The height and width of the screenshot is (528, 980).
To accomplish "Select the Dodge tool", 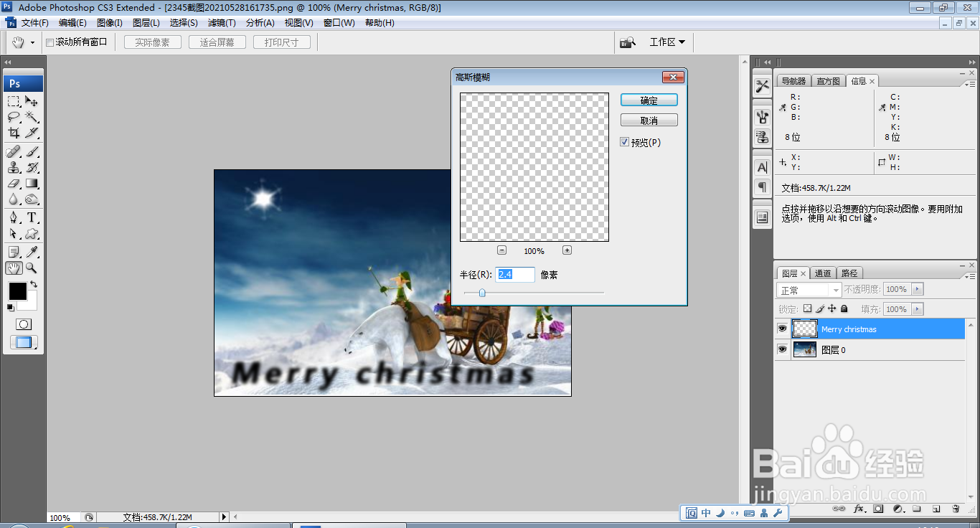I will [32, 199].
